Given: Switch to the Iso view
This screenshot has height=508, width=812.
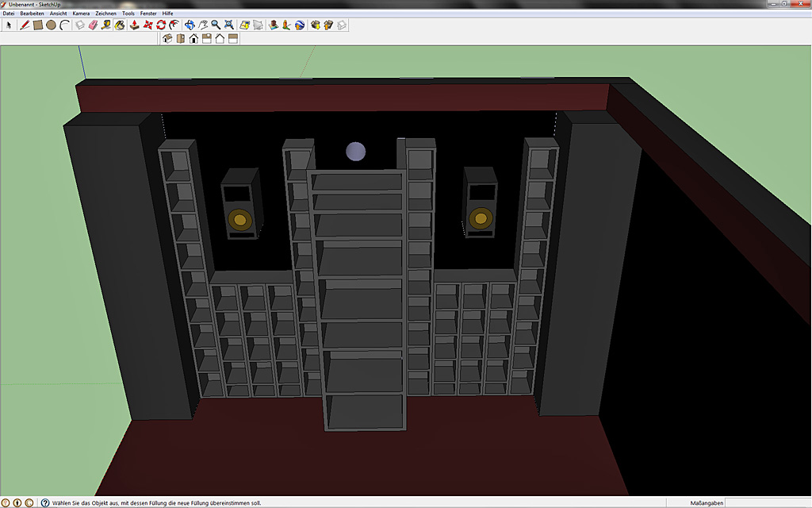Looking at the screenshot, I should click(167, 38).
